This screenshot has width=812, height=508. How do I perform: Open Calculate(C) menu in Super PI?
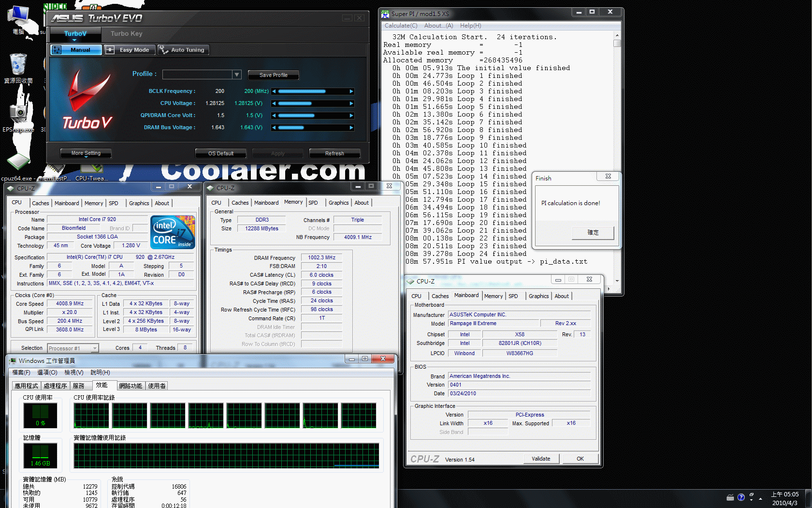[401, 26]
